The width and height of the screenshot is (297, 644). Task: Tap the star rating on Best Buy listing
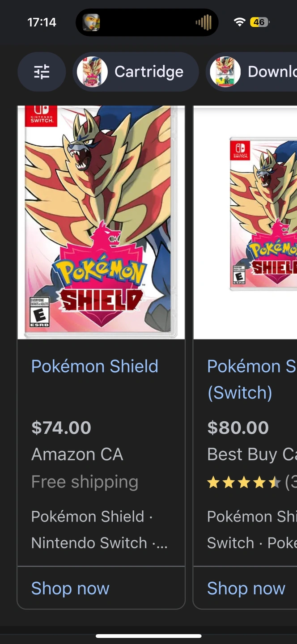click(x=244, y=483)
